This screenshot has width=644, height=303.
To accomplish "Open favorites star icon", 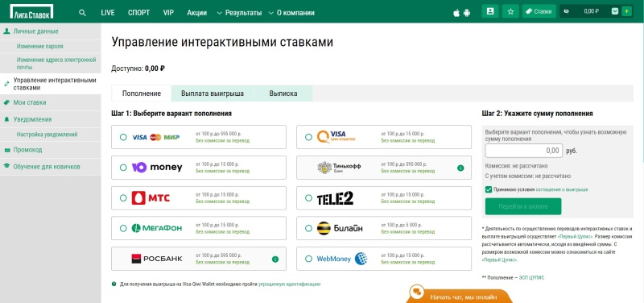I will click(x=510, y=11).
